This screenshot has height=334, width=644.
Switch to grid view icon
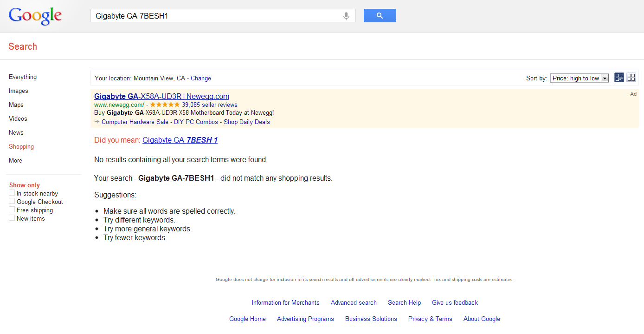[631, 78]
